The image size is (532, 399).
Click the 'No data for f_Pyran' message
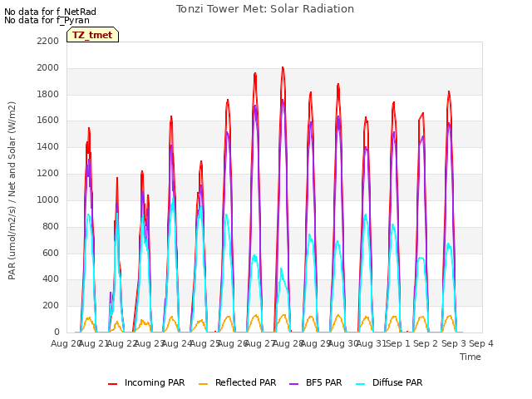pyautogui.click(x=47, y=20)
